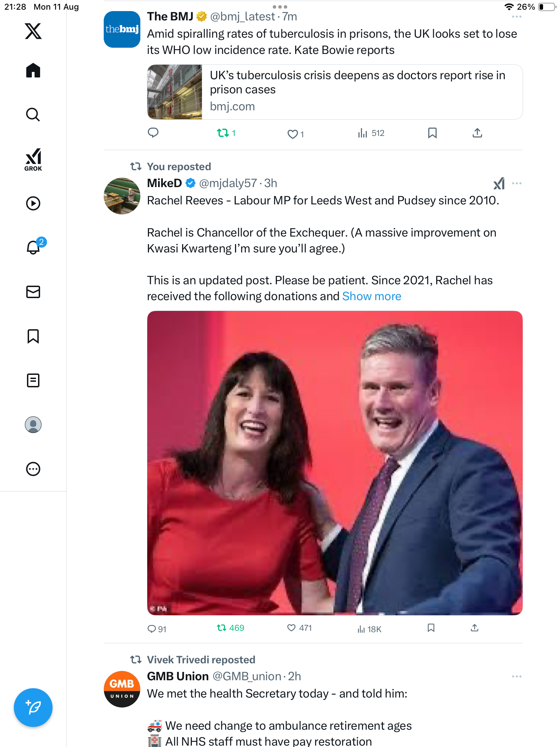Click Show more on MikeD's post
The height and width of the screenshot is (747, 560).
point(372,296)
